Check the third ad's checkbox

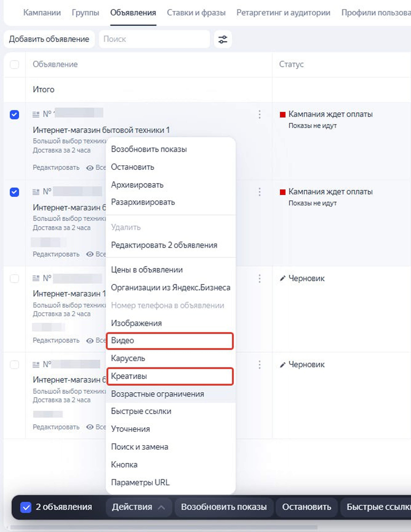click(x=14, y=278)
